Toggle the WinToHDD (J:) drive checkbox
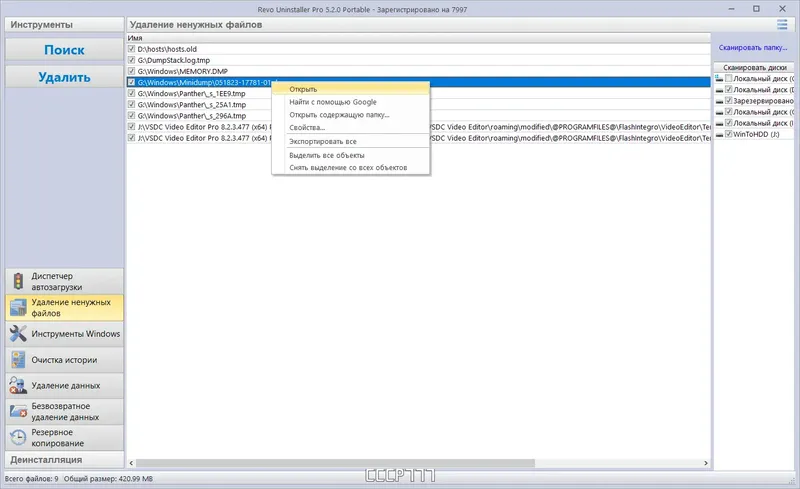 (x=729, y=134)
